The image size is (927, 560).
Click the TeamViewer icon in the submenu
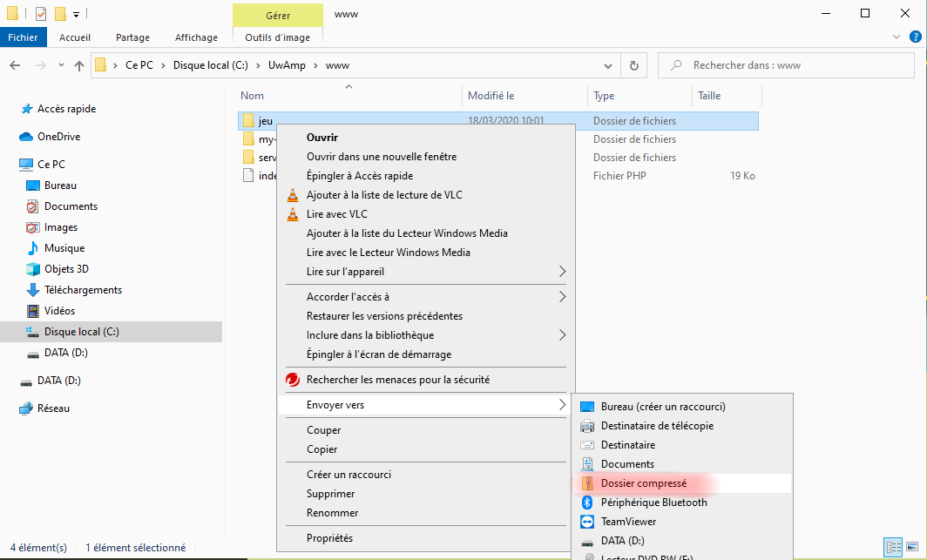point(586,522)
